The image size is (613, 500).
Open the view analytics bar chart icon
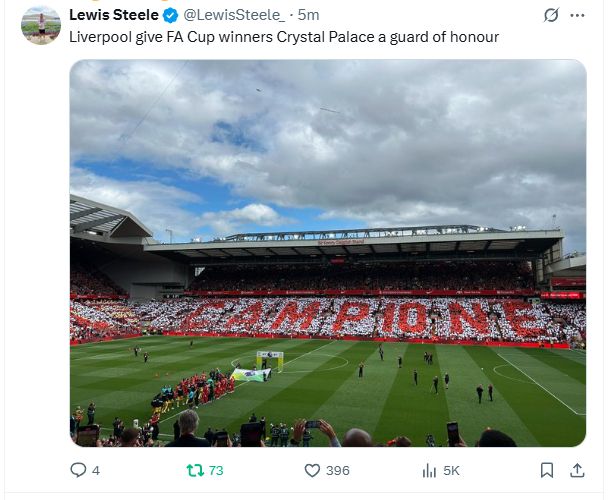tap(430, 470)
